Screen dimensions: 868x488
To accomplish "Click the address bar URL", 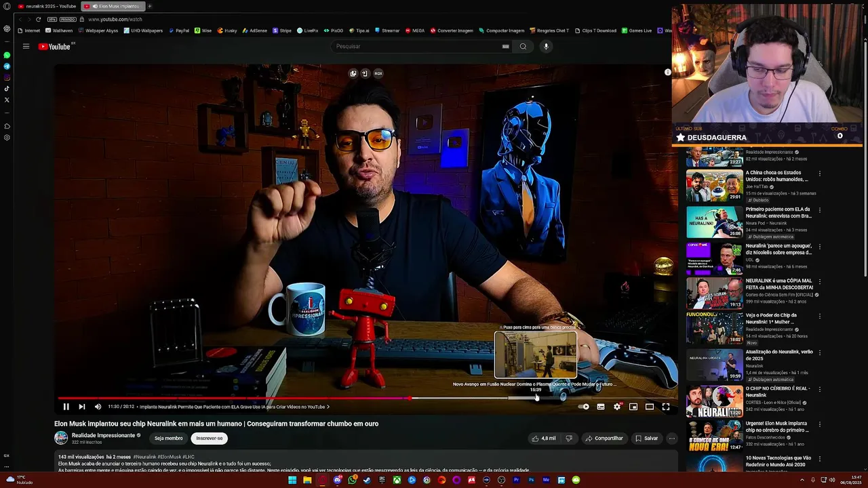I will coord(115,19).
